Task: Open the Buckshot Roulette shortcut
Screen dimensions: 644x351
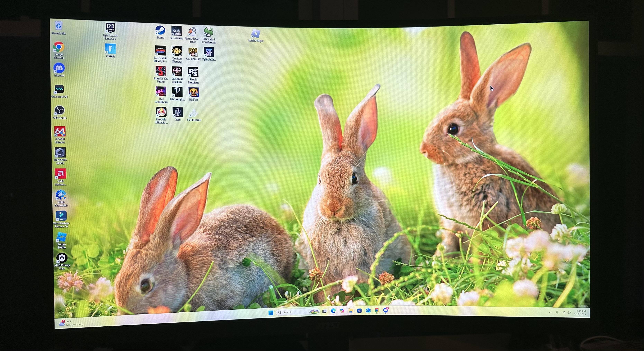Action: pos(177,72)
